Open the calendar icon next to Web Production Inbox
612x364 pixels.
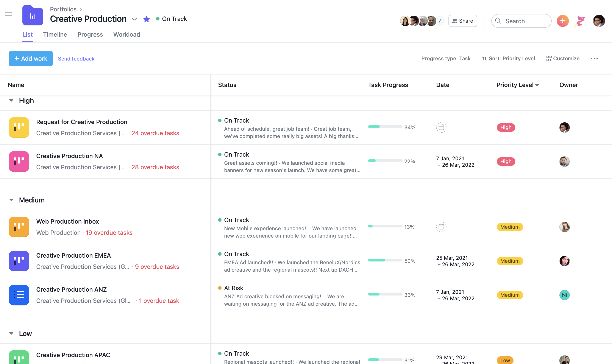tap(441, 227)
